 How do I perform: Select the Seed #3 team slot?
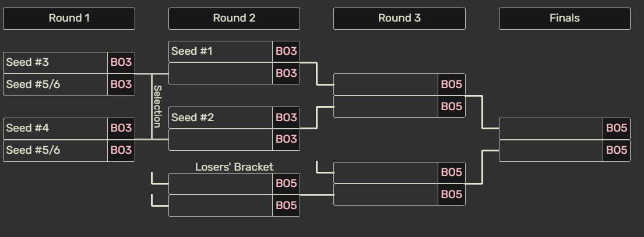coord(55,62)
